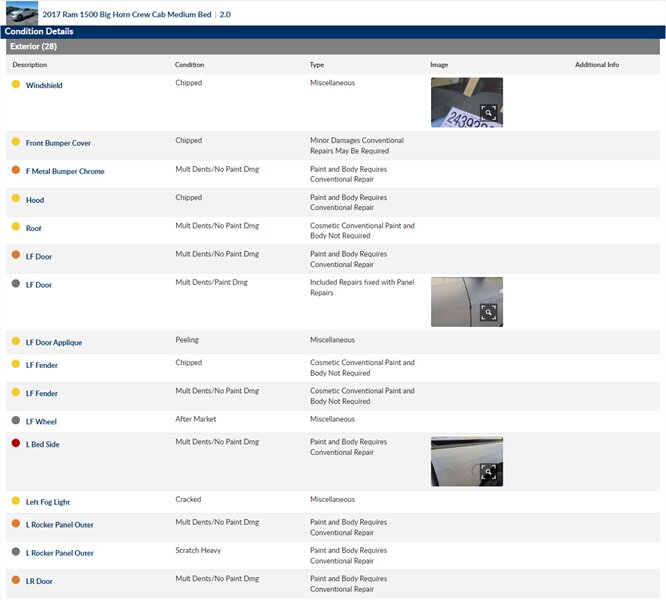Click the gray status dot beside LF Wheel
Image resolution: width=666 pixels, height=600 pixels.
16,421
